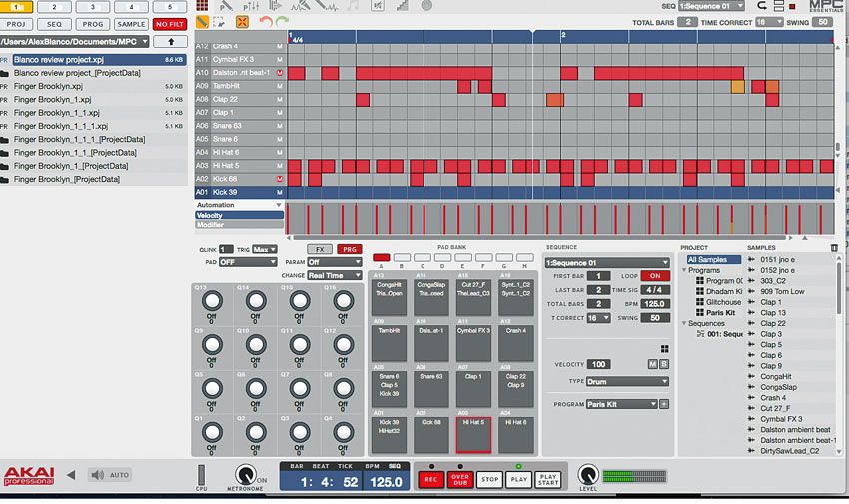Open the TYPE Drum dropdown
849x504 pixels.
[627, 381]
